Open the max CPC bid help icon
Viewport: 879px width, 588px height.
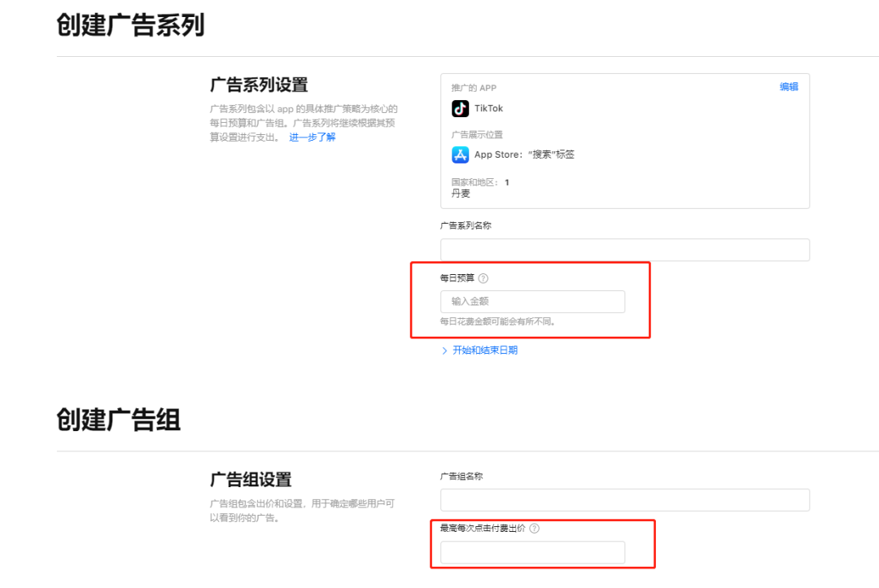(534, 528)
